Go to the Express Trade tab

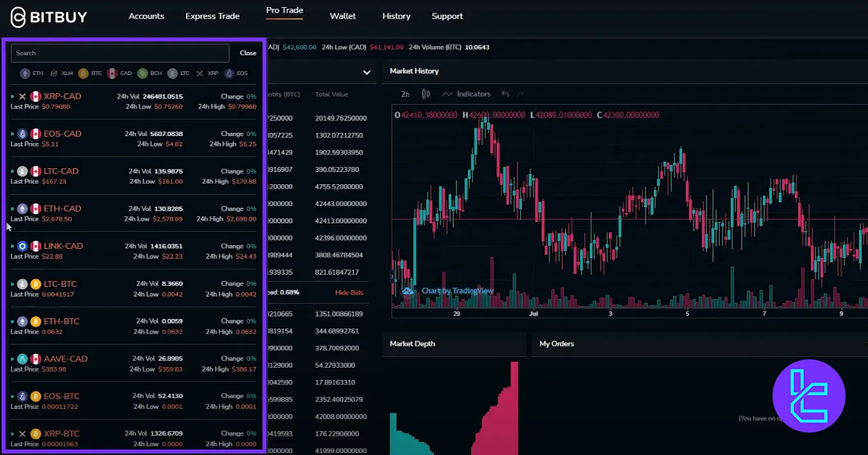tap(212, 16)
